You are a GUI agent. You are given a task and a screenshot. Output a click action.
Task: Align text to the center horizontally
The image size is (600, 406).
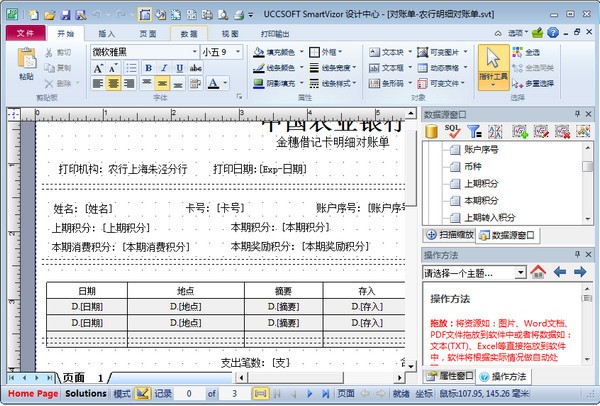[113, 83]
